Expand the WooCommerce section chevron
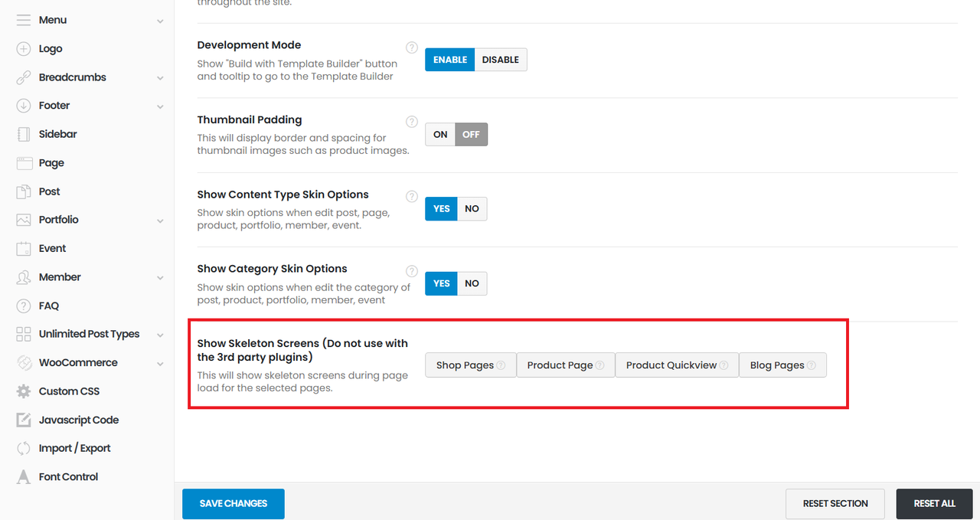 (160, 364)
